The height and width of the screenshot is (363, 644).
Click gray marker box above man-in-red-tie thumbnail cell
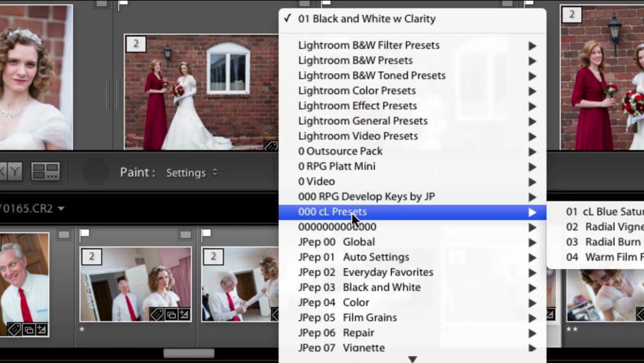coord(64,234)
